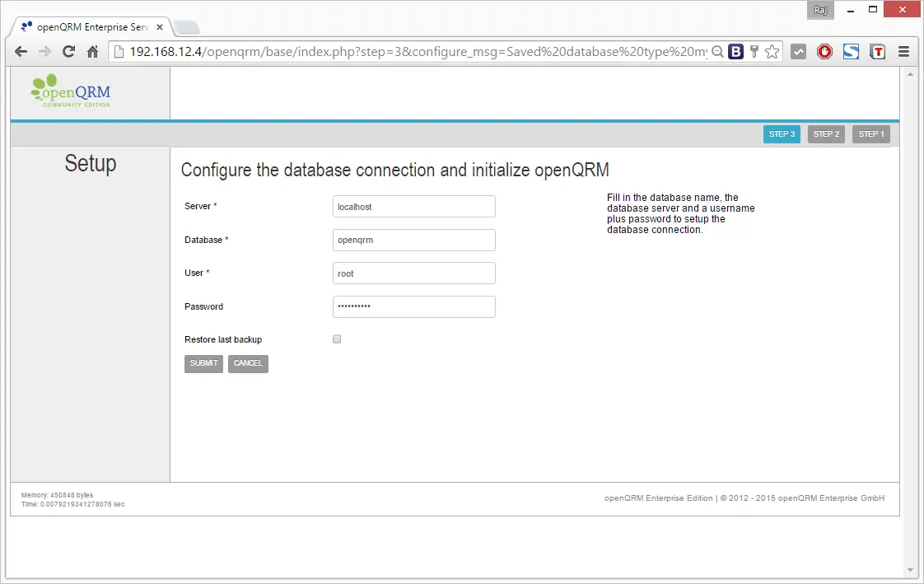Click the 'User *' field label
The image size is (924, 584).
(x=197, y=273)
